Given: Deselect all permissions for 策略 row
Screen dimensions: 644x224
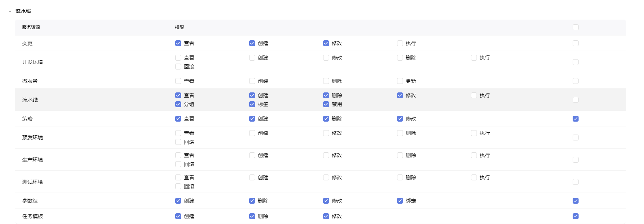Looking at the screenshot, I should pos(575,119).
